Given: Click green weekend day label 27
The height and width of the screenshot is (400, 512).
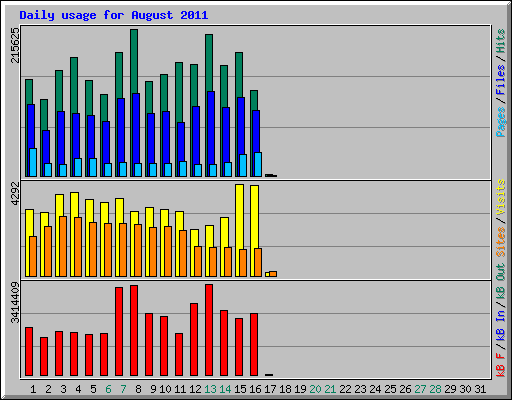Looking at the screenshot, I should 420,389.
